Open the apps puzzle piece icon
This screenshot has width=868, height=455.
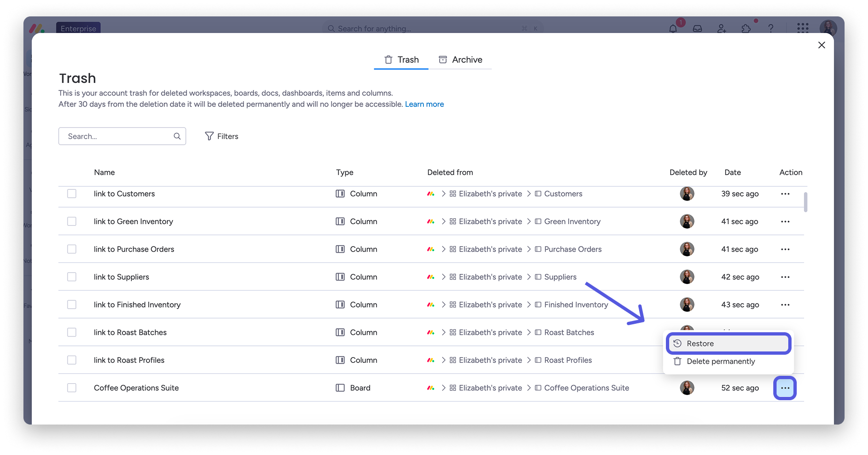click(746, 29)
